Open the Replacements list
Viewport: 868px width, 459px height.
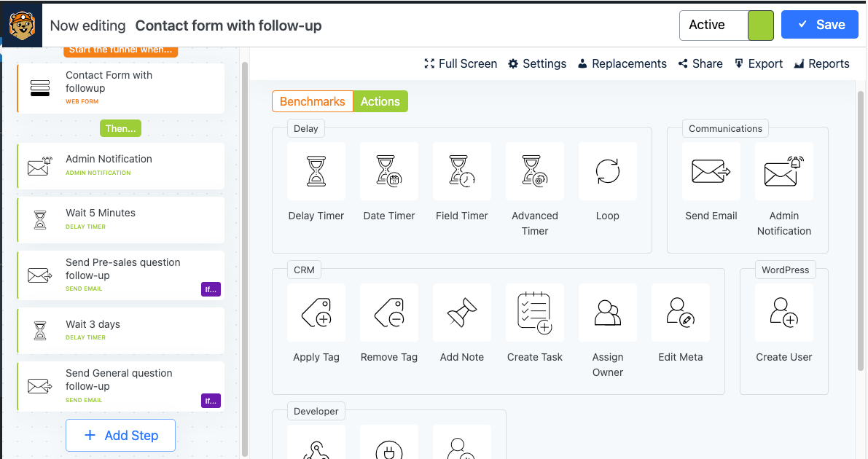(622, 63)
